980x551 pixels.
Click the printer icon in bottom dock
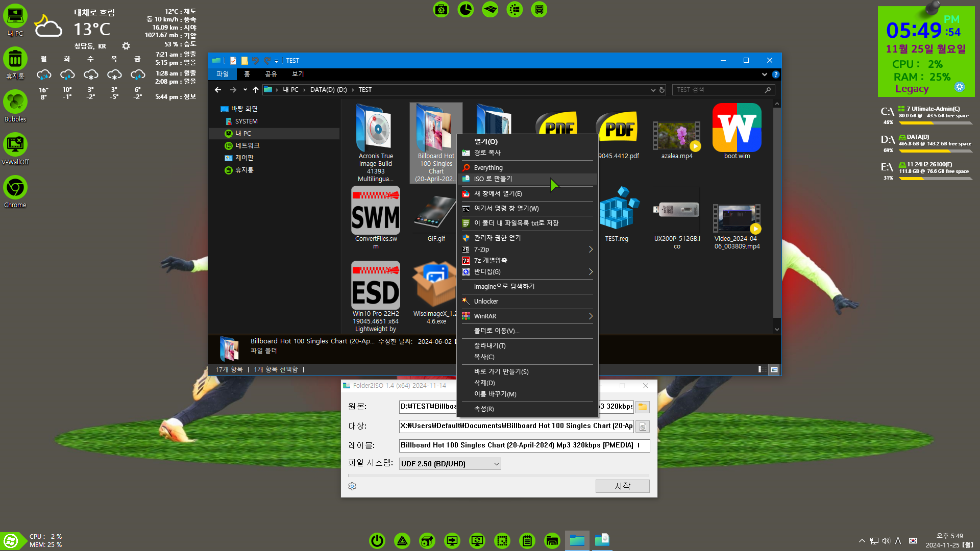coord(552,540)
